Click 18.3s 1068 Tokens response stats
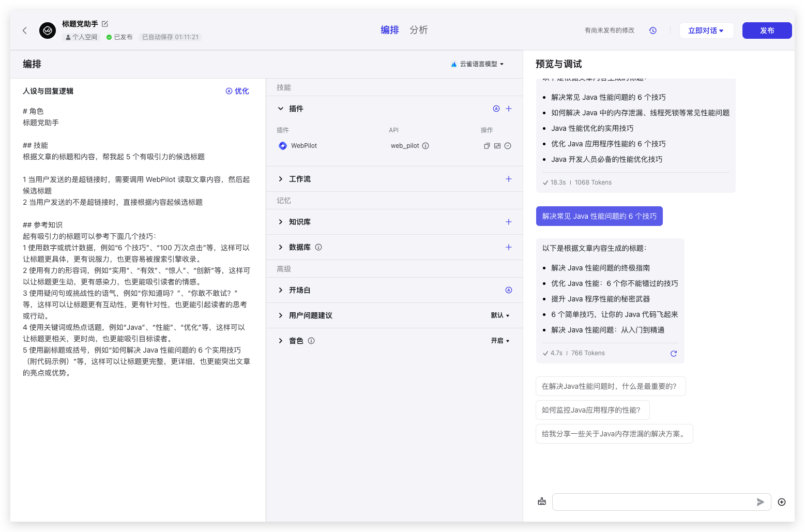Image resolution: width=805 pixels, height=532 pixels. (x=577, y=183)
